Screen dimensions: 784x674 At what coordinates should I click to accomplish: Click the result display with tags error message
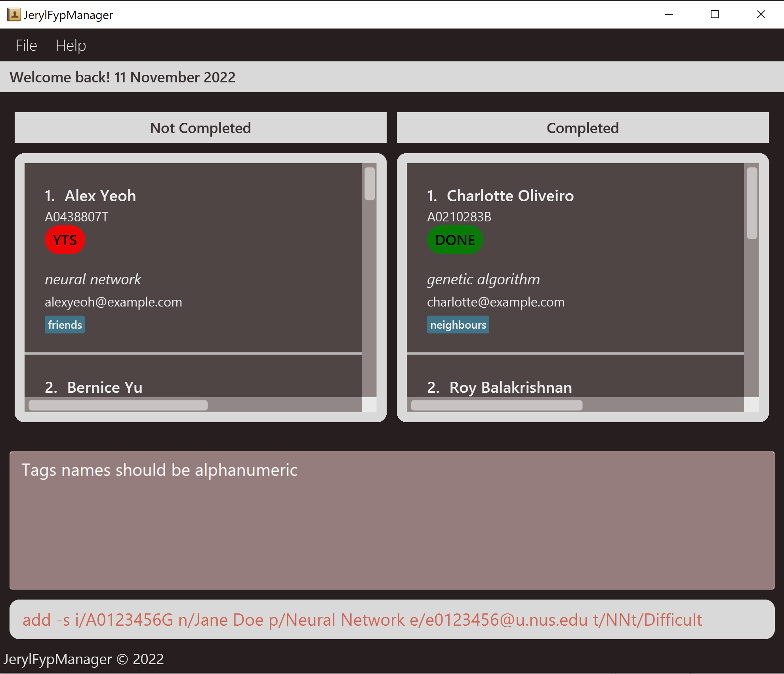392,520
